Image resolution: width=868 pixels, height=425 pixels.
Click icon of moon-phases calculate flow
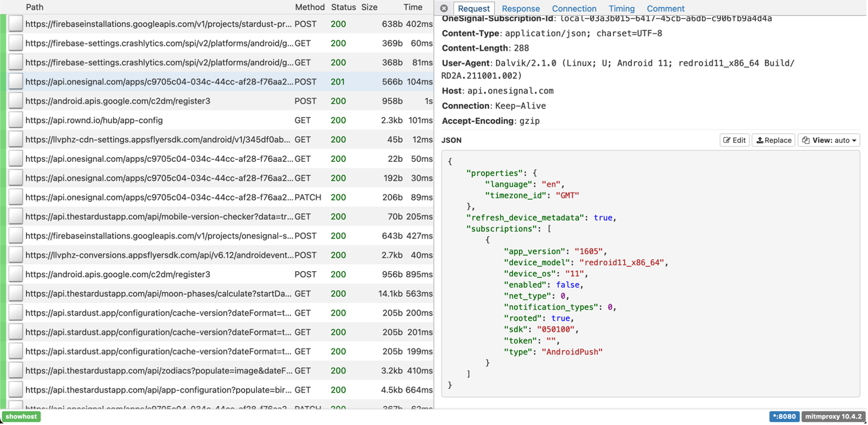(x=16, y=293)
